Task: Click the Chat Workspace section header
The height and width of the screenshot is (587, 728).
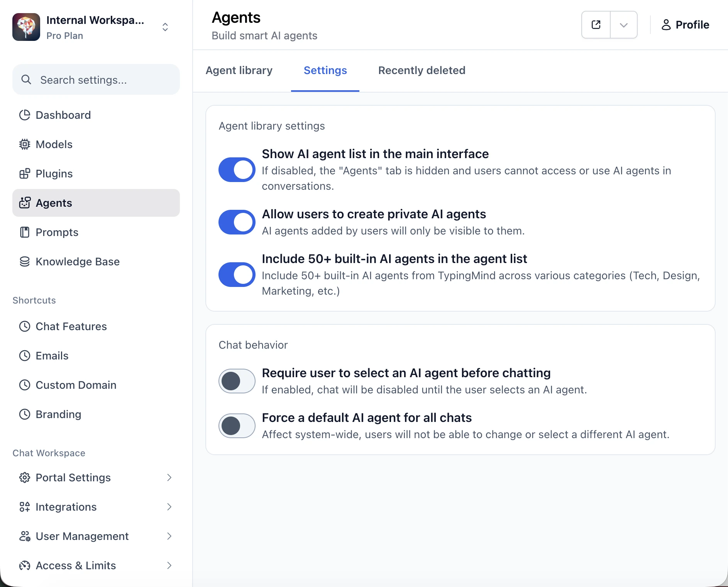Action: [x=49, y=453]
